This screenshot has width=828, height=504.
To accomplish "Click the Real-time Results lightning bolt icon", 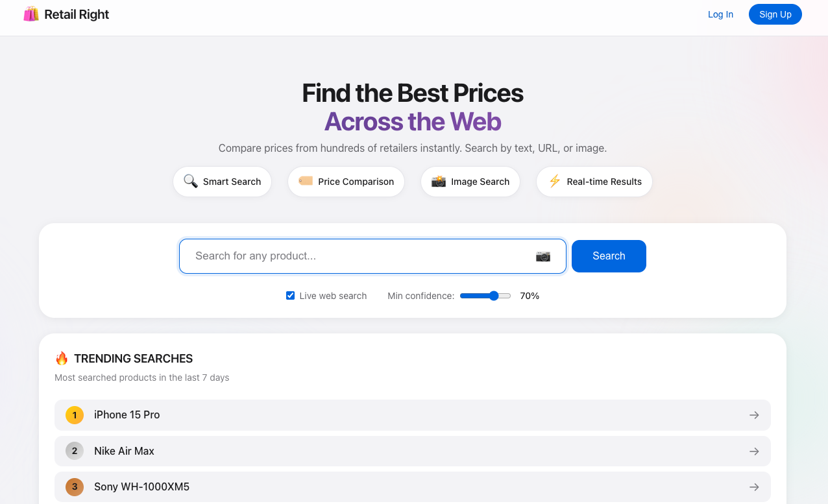I will (555, 182).
